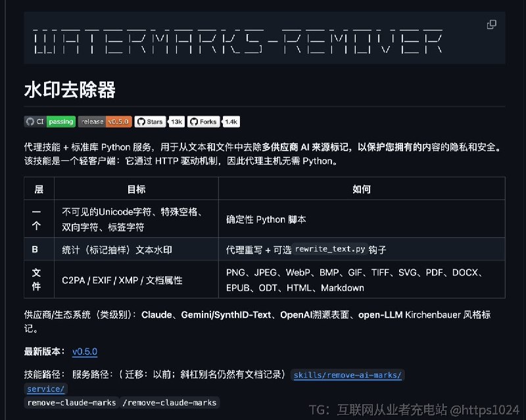Click the 最新版本 label

coord(45,352)
